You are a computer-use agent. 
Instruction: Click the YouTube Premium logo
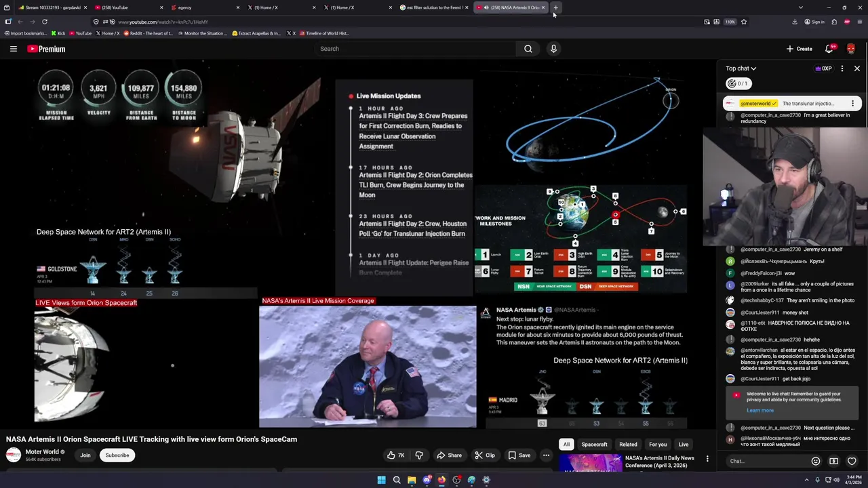pos(46,49)
